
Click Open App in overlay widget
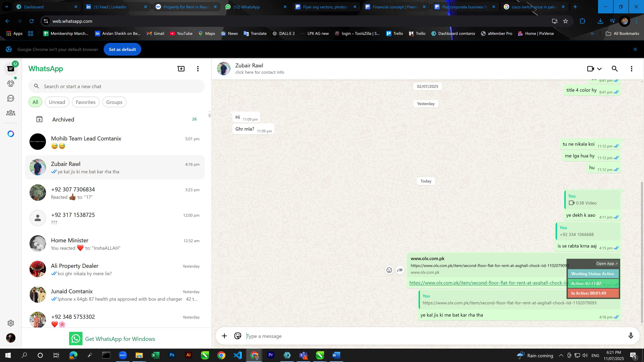[607, 264]
